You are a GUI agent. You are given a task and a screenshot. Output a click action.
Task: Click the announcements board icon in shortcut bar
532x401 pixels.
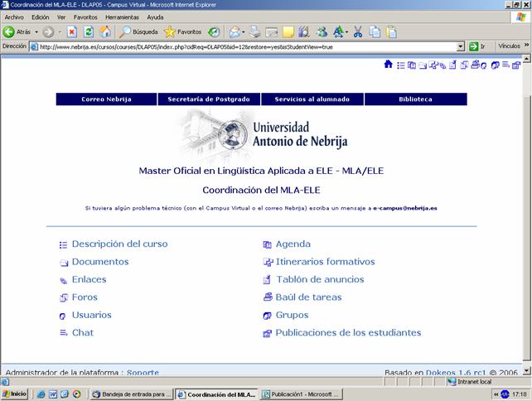[452, 65]
